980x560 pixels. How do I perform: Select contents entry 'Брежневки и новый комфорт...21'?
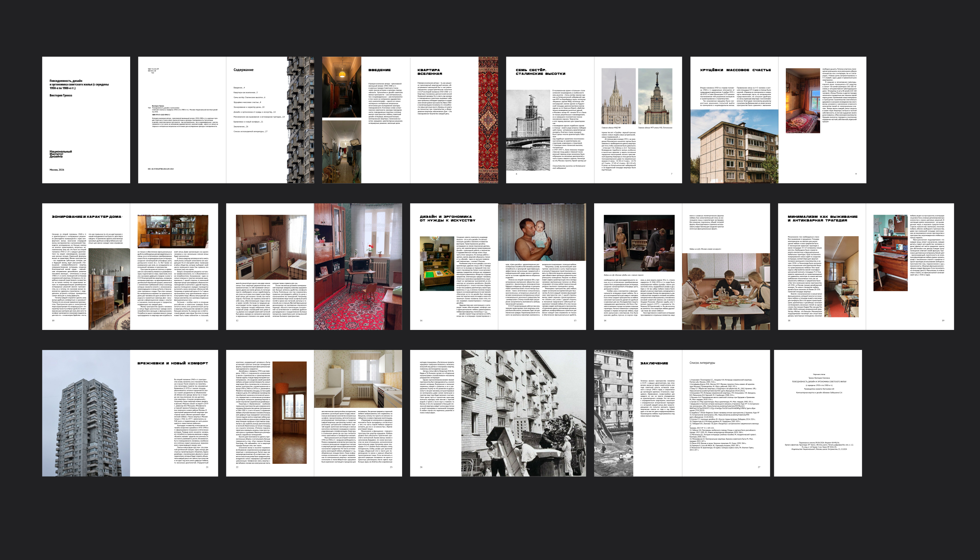point(248,122)
